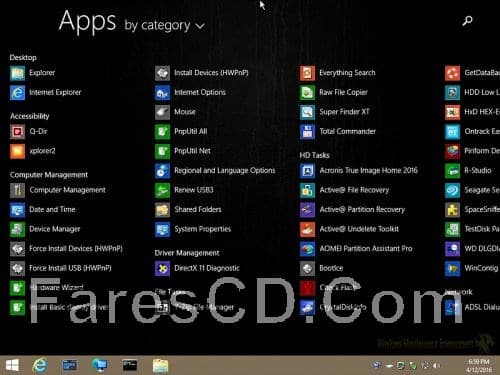Viewport: 500px width, 375px height.
Task: Select the HD Tasks category heading
Action: [314, 155]
